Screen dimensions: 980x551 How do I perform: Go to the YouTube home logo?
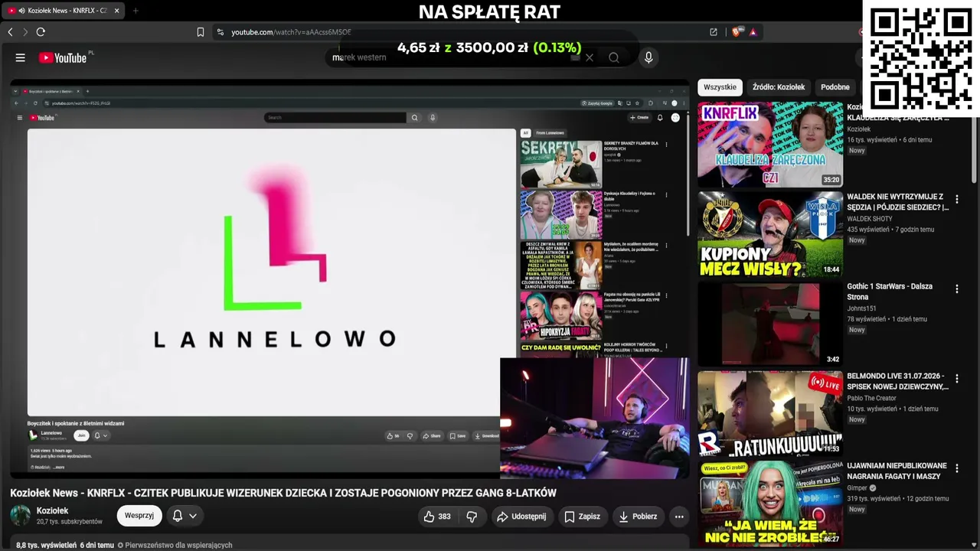pos(63,57)
